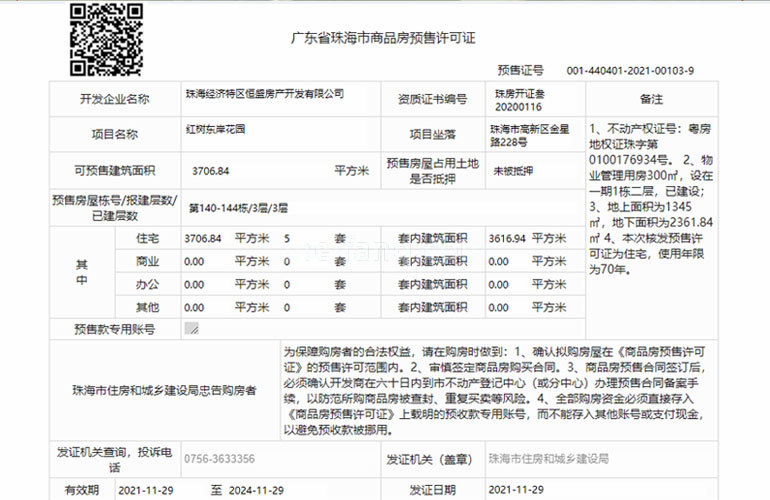Select address 珠海市高新区金星路228号

(529, 135)
